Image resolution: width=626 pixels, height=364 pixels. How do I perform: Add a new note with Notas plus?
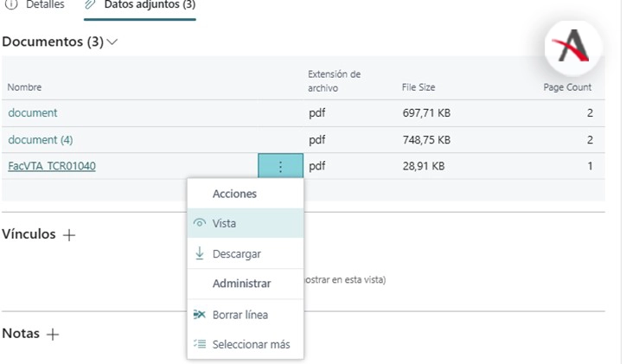[x=53, y=335]
